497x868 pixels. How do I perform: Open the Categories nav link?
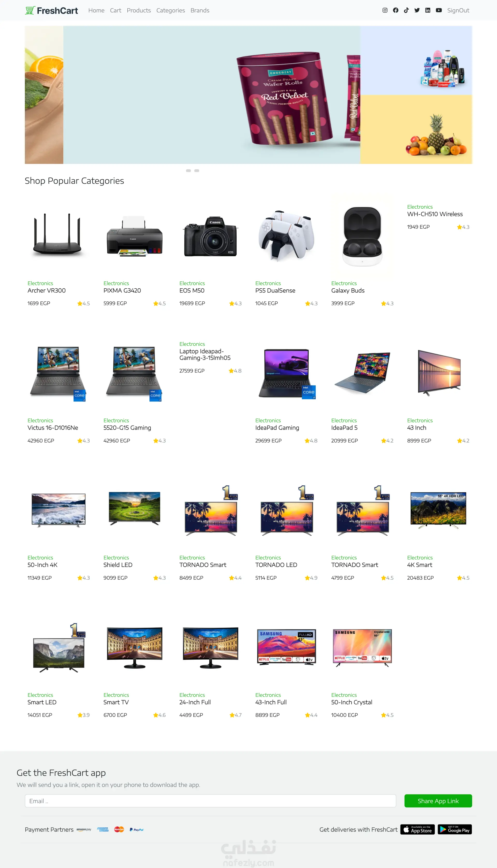coord(170,11)
